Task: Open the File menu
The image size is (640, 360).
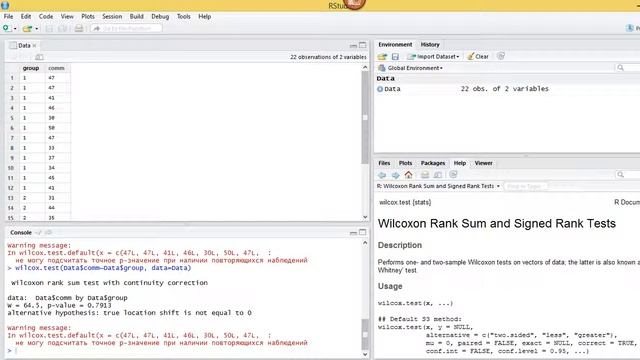Action: pos(8,16)
